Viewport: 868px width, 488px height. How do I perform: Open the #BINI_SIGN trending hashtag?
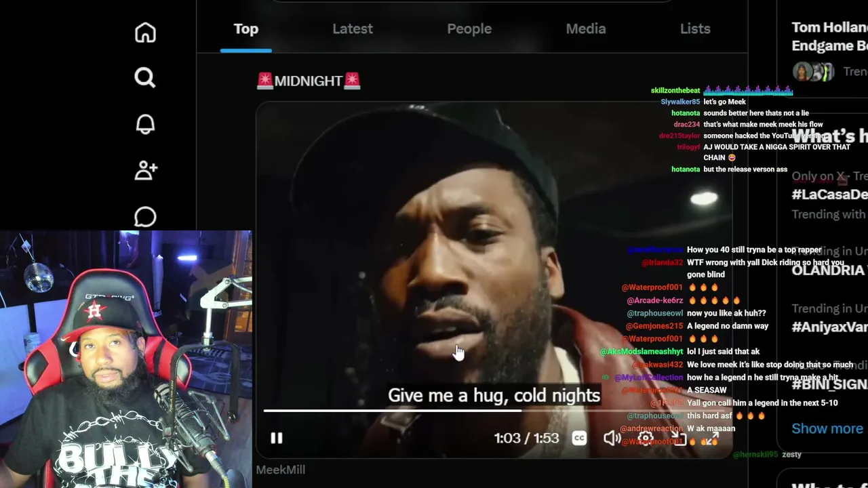829,384
